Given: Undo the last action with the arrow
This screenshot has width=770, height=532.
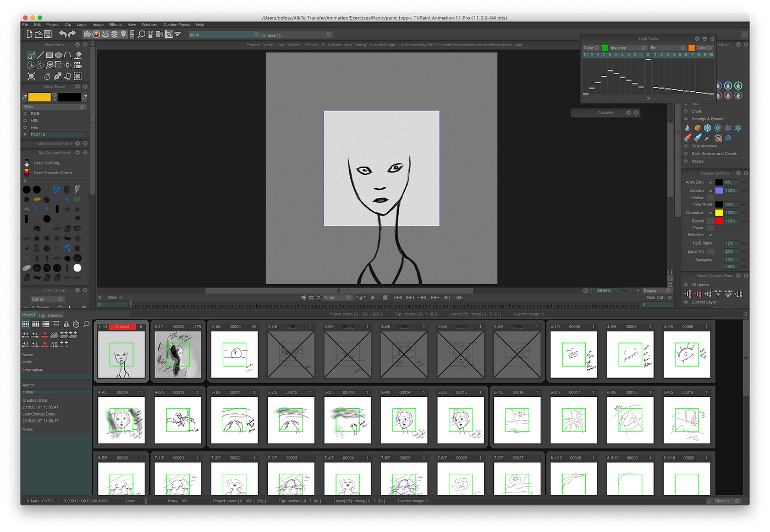Looking at the screenshot, I should (63, 34).
